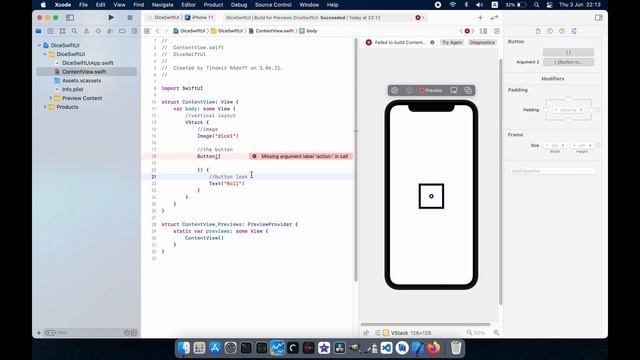Open the Find navigator magnifier icon
The height and width of the screenshot is (360, 640).
tap(74, 31)
